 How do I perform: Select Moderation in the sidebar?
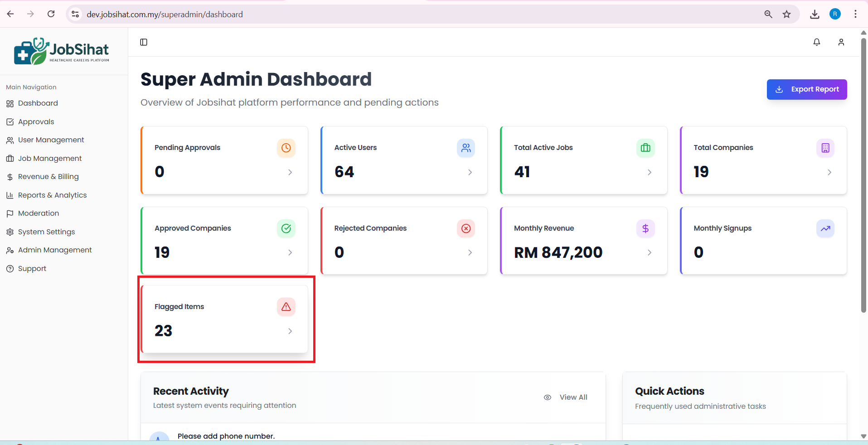[x=39, y=213]
